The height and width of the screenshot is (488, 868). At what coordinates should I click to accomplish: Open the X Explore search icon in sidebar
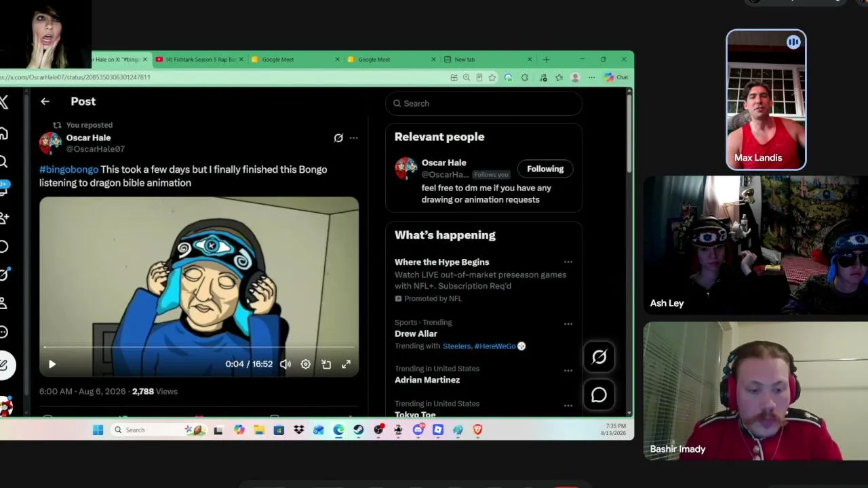click(3, 161)
